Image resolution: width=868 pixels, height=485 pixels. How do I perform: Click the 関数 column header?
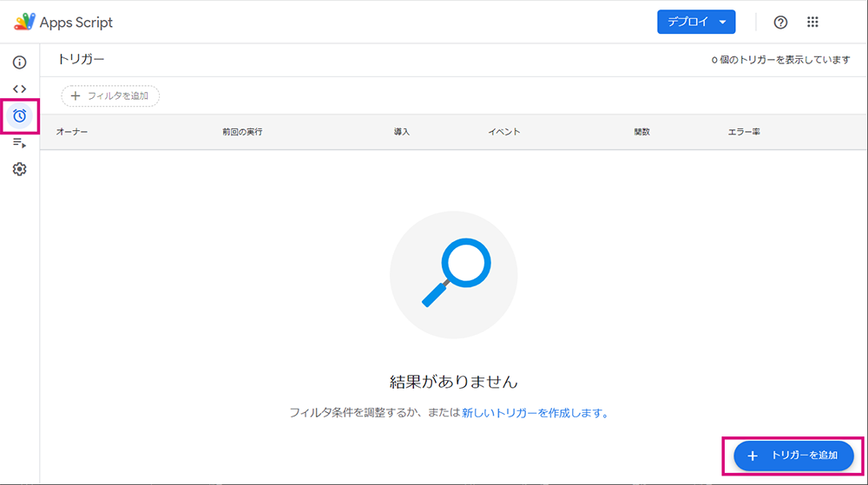click(x=642, y=132)
